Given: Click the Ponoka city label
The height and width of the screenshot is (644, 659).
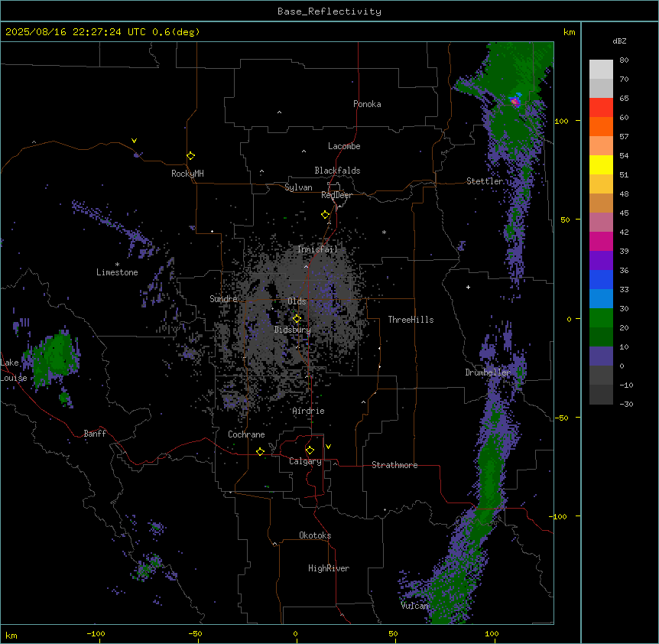Looking at the screenshot, I should click(x=367, y=104).
